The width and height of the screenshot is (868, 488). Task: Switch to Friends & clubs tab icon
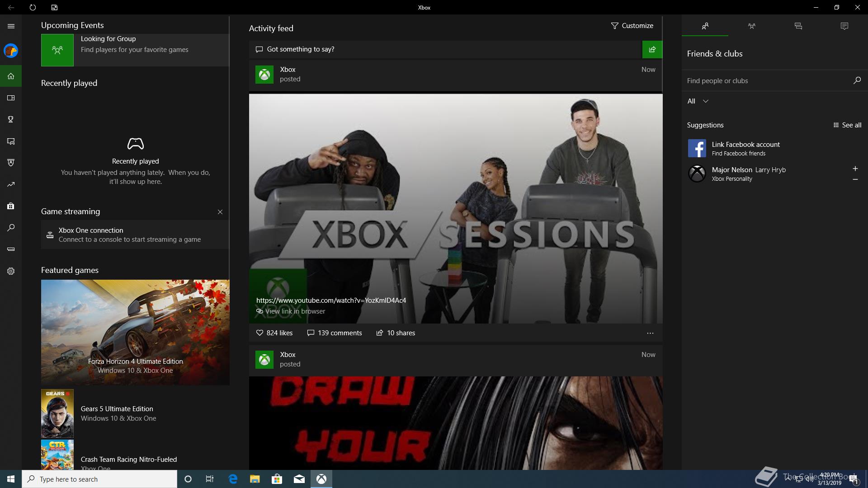(x=705, y=26)
